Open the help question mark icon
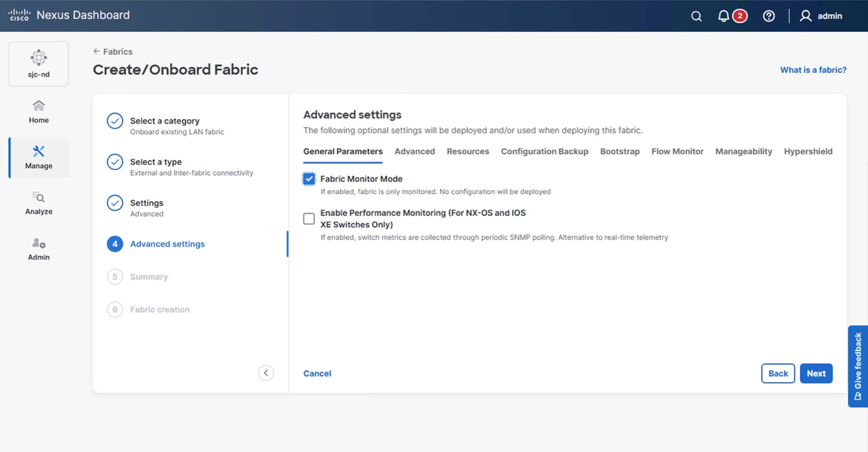Image resolution: width=868 pixels, height=452 pixels. [768, 16]
